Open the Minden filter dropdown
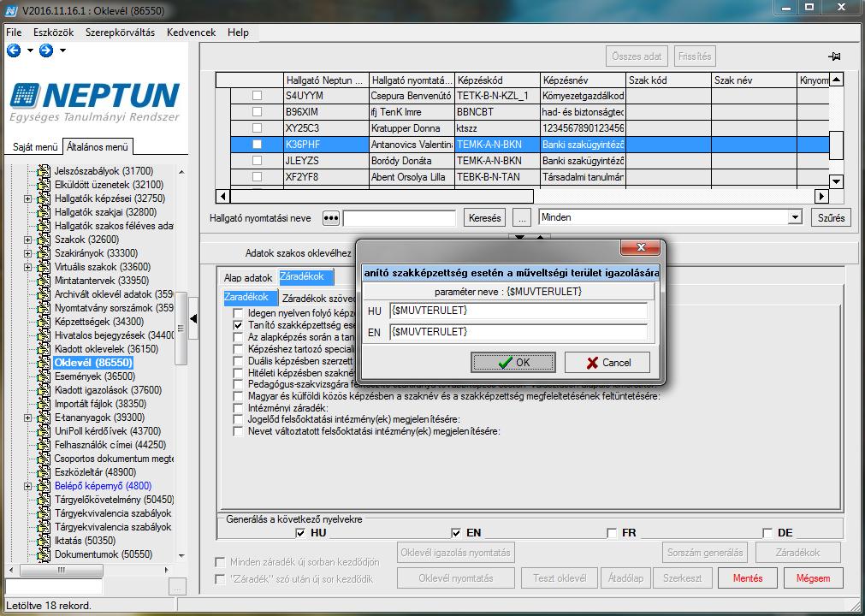Viewport: 865px width, 616px height. [794, 217]
